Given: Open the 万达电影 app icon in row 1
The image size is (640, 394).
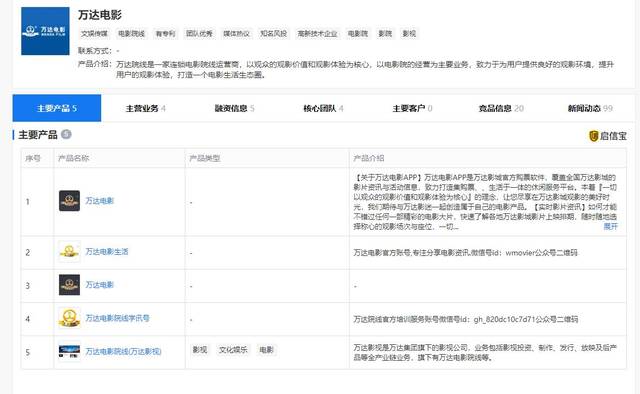Looking at the screenshot, I should point(69,200).
